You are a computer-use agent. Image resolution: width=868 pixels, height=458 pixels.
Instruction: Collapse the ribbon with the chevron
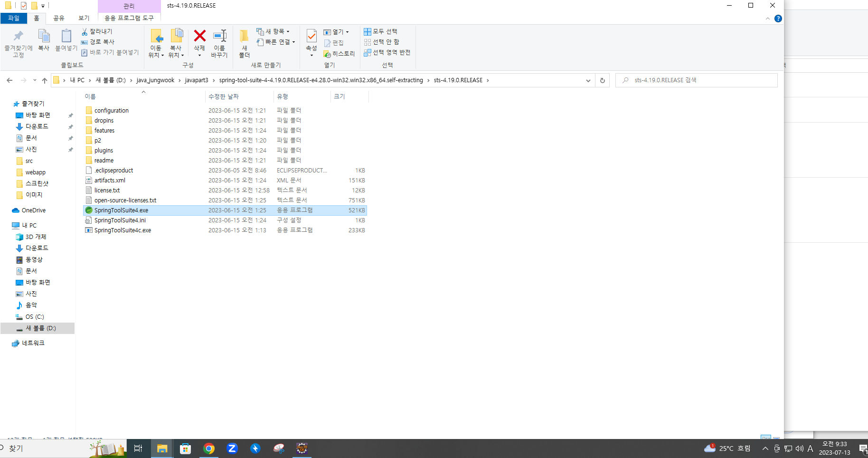pyautogui.click(x=768, y=19)
